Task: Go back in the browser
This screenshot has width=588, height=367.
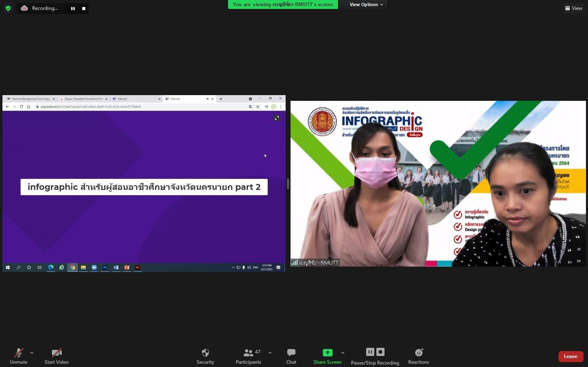Action: 7,107
